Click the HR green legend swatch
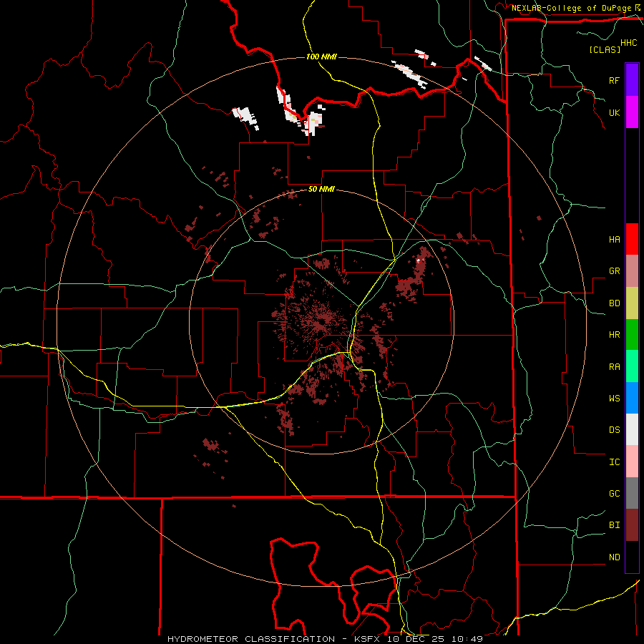Screen dimensions: 644x644 (x=632, y=335)
